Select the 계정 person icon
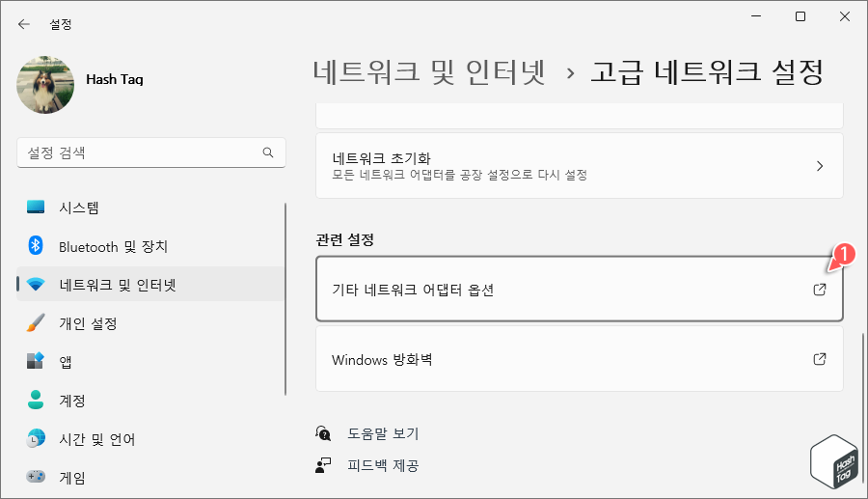868x499 pixels. [x=36, y=400]
